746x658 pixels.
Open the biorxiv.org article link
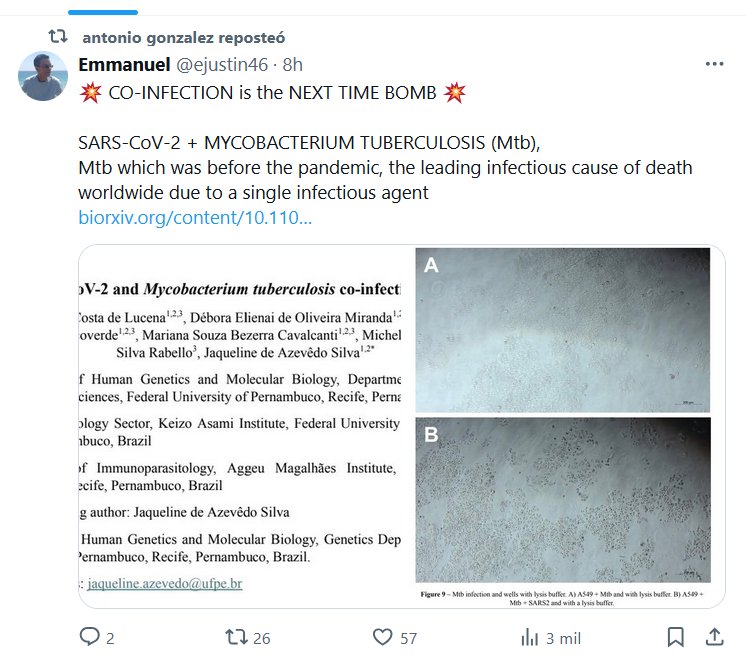click(x=195, y=217)
